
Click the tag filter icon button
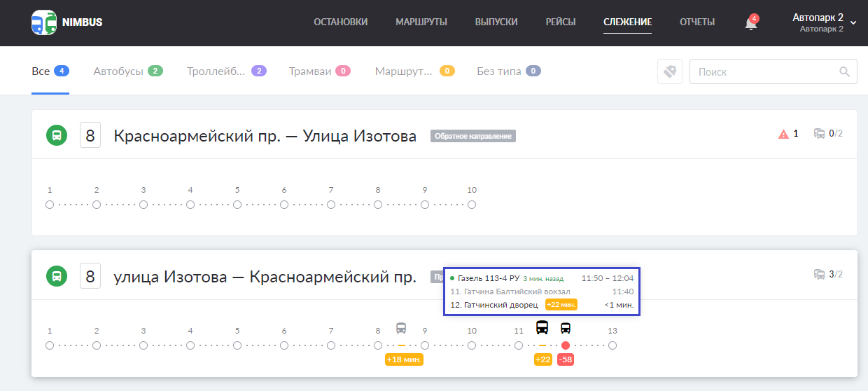click(670, 71)
